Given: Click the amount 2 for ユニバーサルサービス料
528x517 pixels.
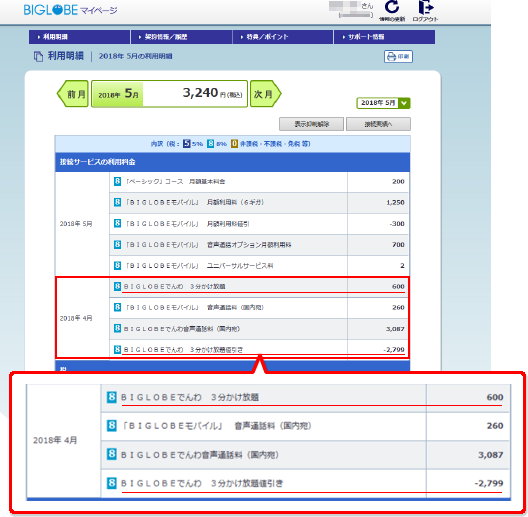Looking at the screenshot, I should point(402,266).
